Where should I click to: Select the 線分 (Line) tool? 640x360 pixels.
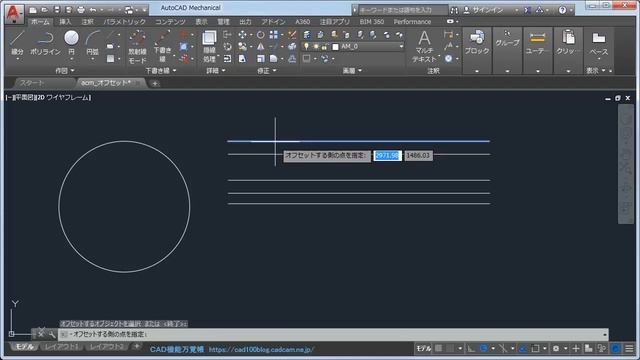pyautogui.click(x=17, y=43)
